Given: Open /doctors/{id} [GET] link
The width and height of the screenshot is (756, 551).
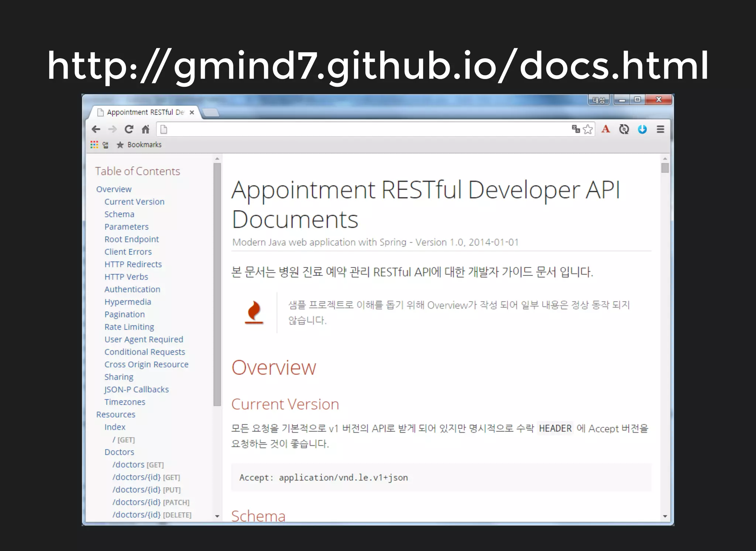Looking at the screenshot, I should tap(146, 477).
